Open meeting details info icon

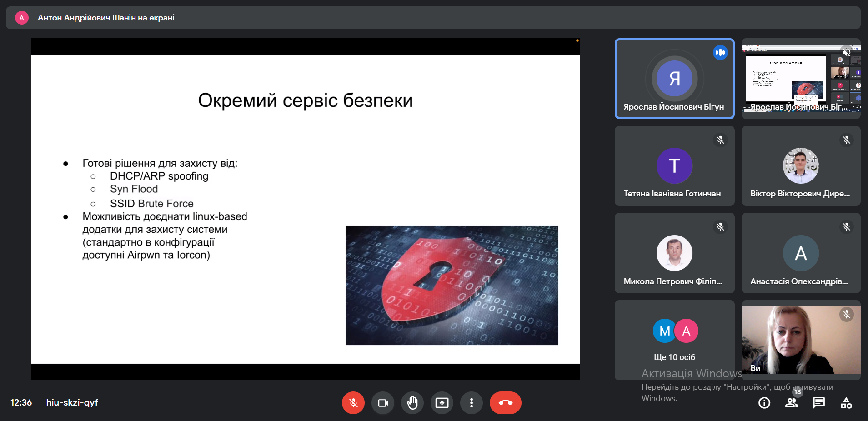pos(764,403)
